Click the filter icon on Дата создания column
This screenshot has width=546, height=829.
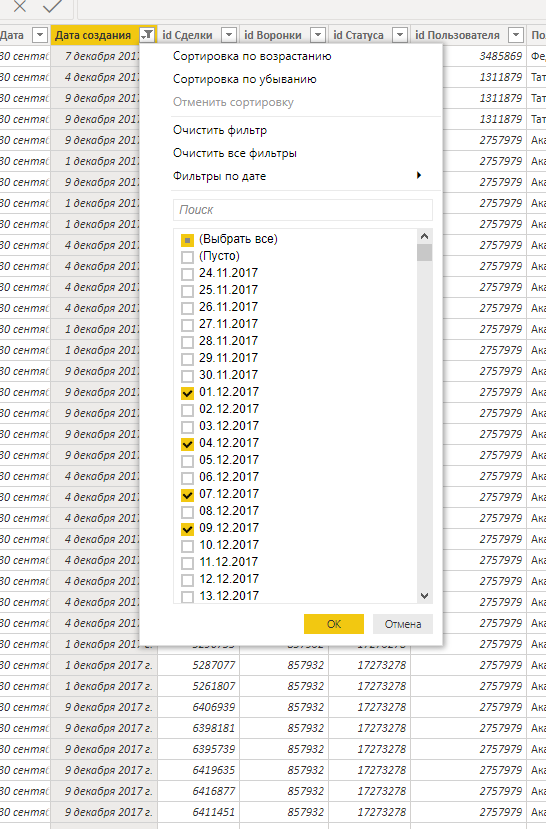click(x=147, y=35)
